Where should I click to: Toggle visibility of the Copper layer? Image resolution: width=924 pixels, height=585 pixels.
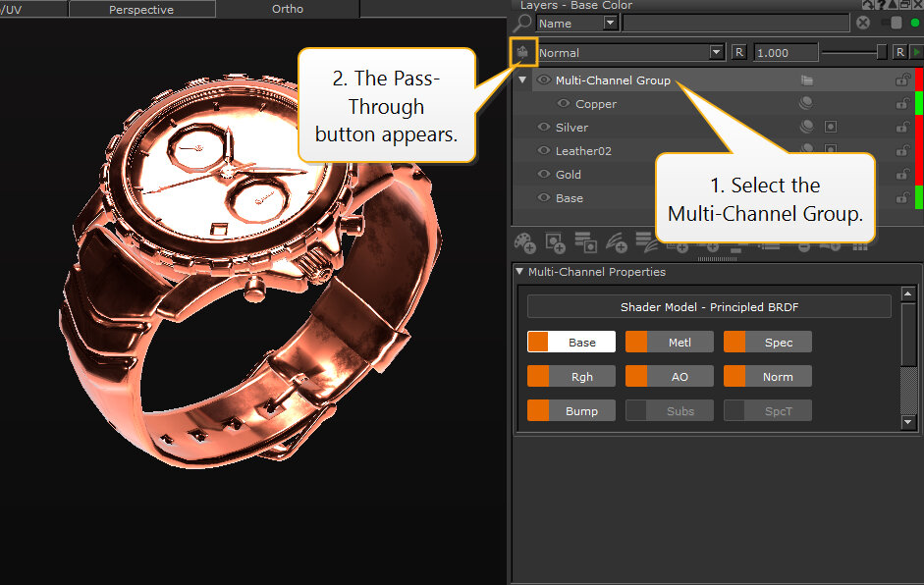click(x=564, y=104)
